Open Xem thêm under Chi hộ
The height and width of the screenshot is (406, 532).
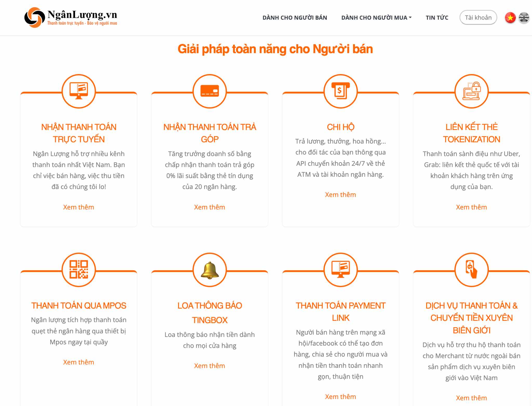coord(340,195)
